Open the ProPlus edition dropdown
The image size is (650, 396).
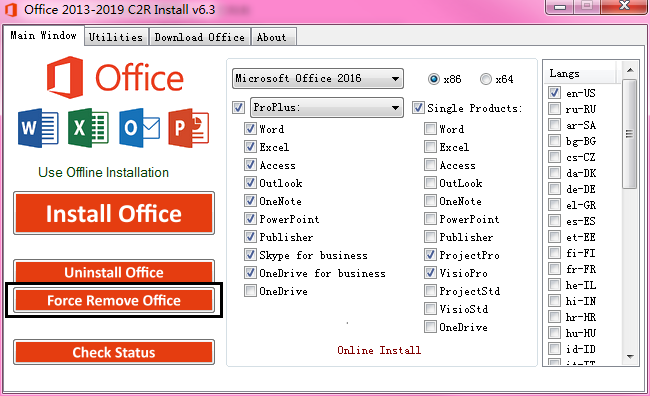(327, 107)
